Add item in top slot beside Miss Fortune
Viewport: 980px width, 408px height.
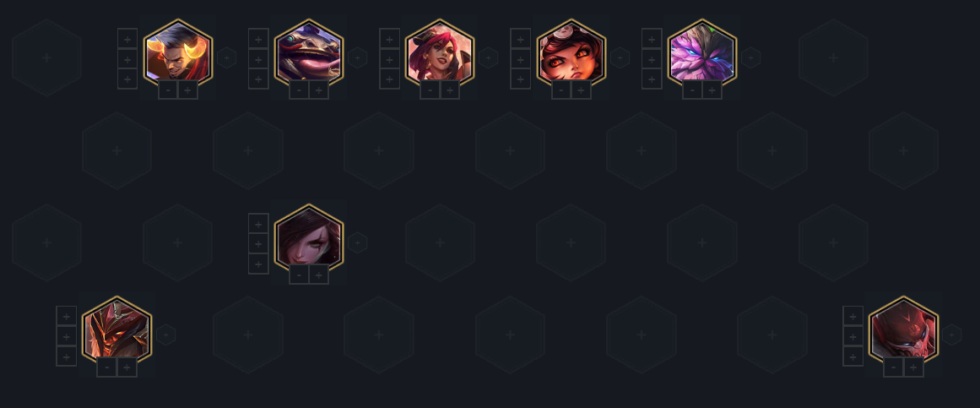389,39
